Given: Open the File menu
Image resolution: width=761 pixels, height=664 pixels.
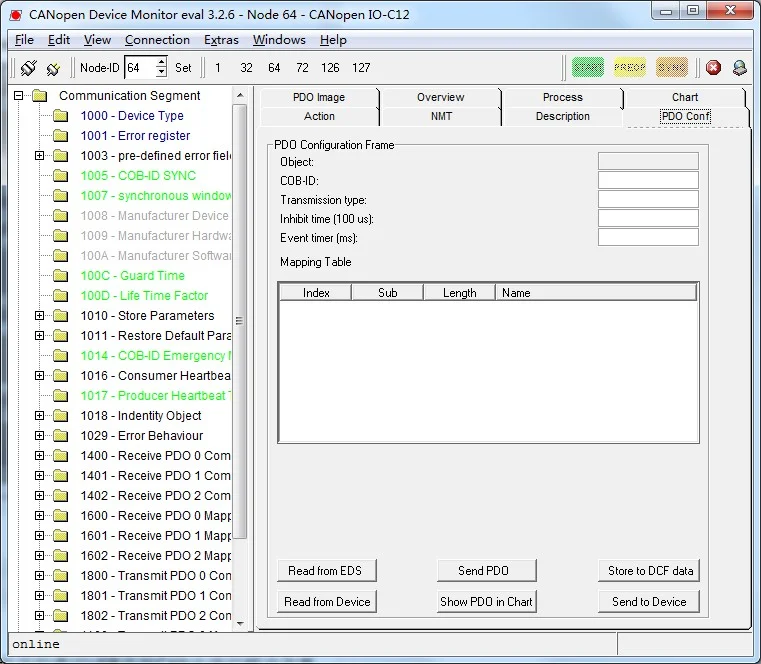Looking at the screenshot, I should tap(24, 40).
